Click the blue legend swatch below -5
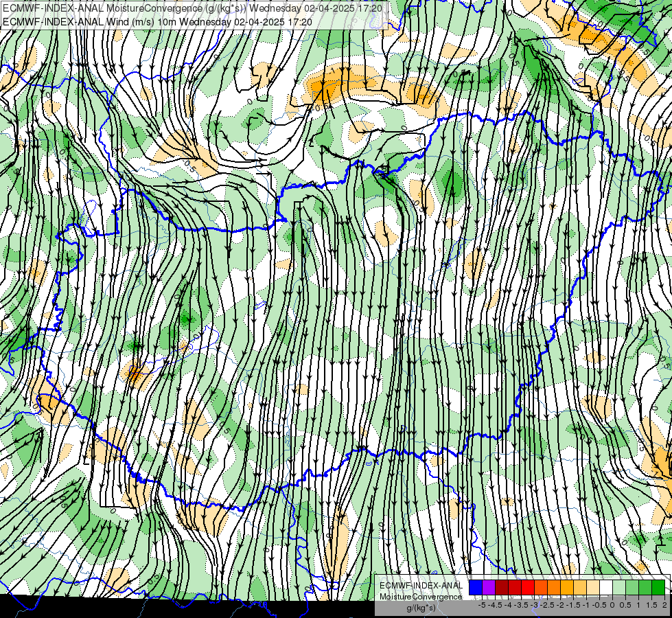This screenshot has height=618, width=672. click(476, 588)
